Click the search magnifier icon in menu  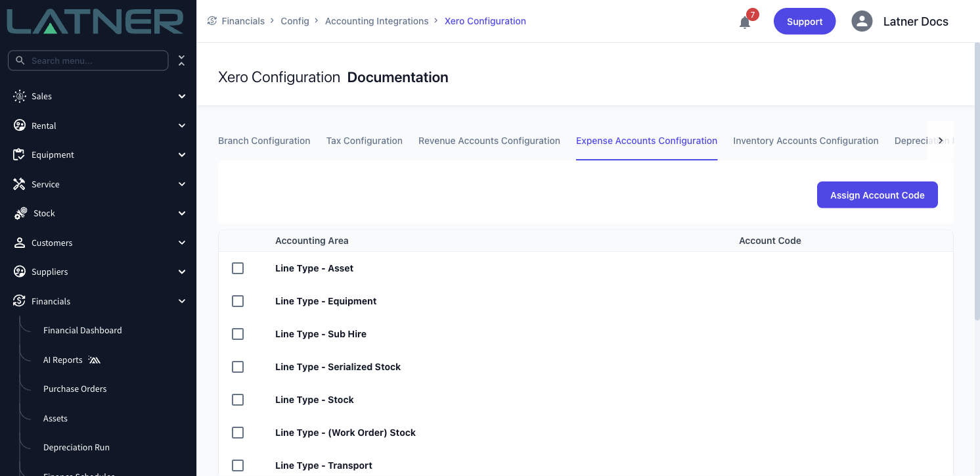[x=20, y=60]
